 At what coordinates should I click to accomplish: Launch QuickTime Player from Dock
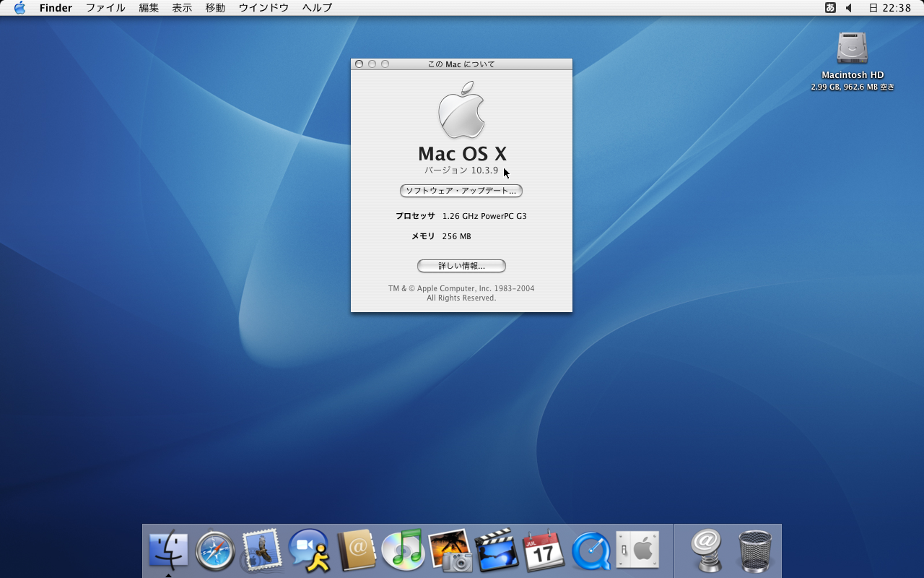pos(590,551)
